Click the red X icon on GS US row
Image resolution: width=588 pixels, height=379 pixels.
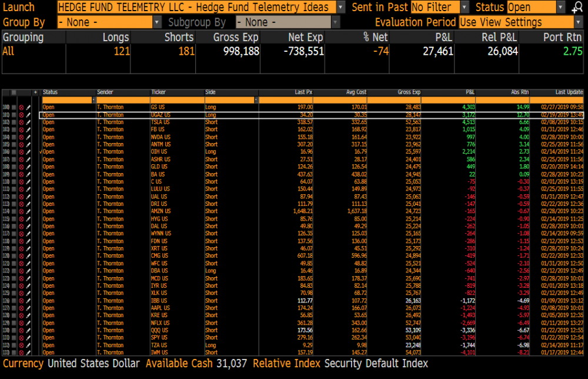click(x=21, y=107)
